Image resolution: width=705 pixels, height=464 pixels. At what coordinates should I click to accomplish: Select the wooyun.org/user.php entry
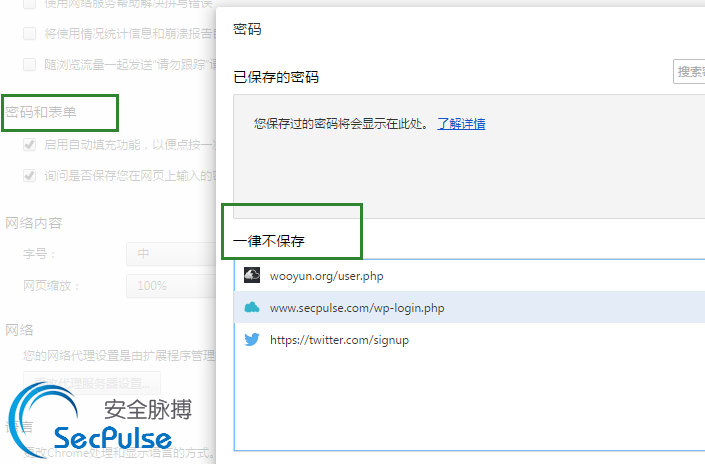[469, 276]
